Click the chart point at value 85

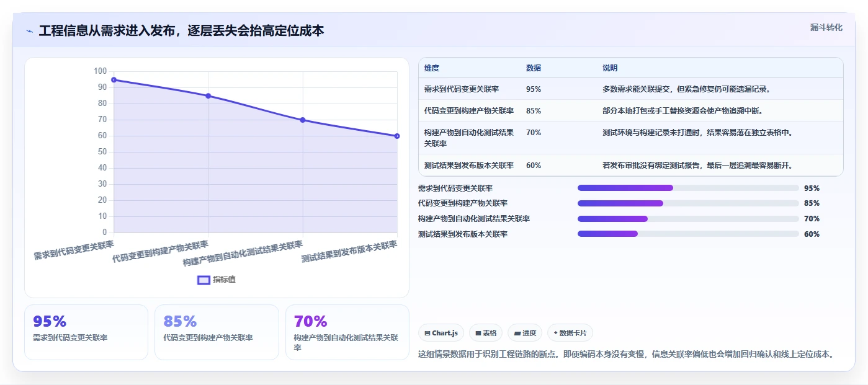pyautogui.click(x=208, y=96)
